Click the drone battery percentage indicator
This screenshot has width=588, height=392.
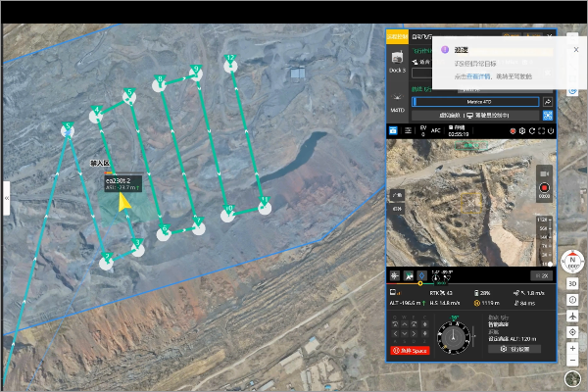(x=482, y=293)
